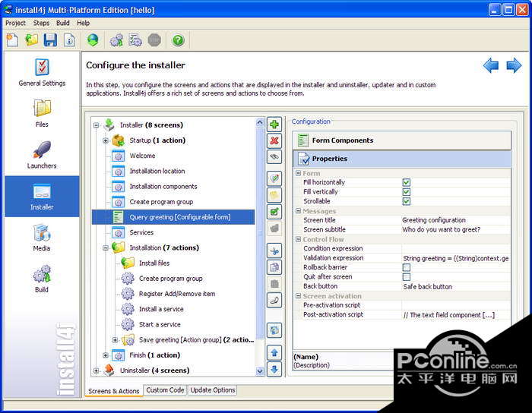Click the test build toolbar icon
The image size is (532, 413).
pos(135,40)
